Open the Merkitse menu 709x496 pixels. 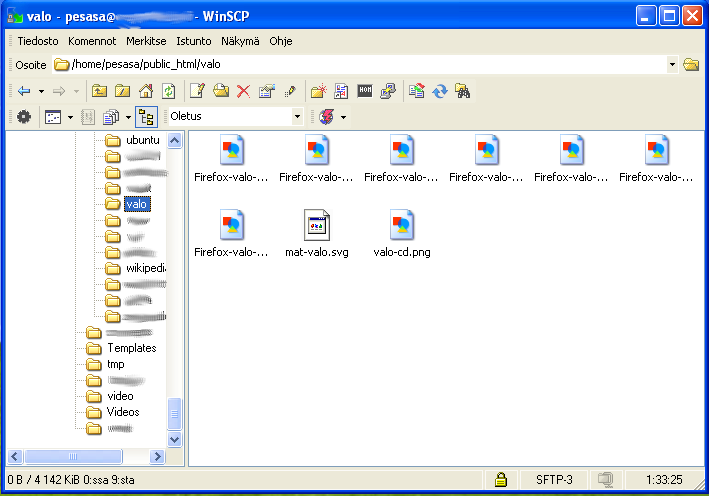(146, 41)
